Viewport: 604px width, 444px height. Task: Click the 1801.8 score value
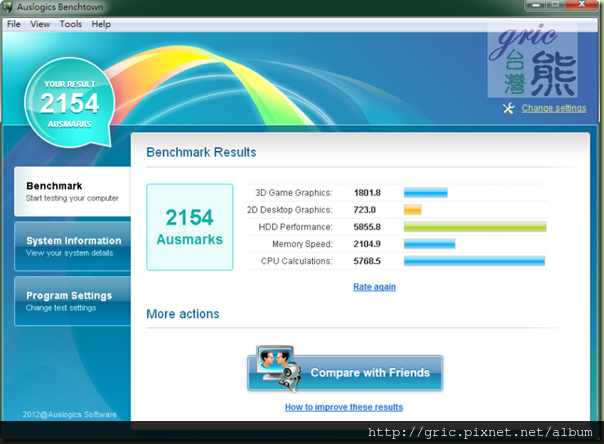(x=367, y=193)
